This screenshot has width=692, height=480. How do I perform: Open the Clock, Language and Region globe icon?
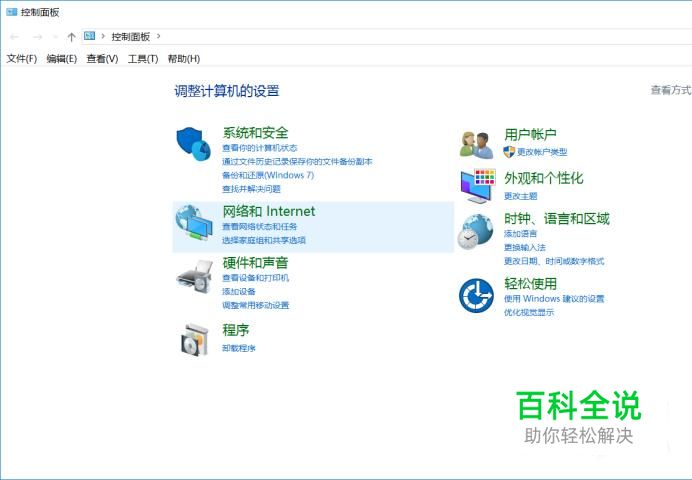point(475,232)
